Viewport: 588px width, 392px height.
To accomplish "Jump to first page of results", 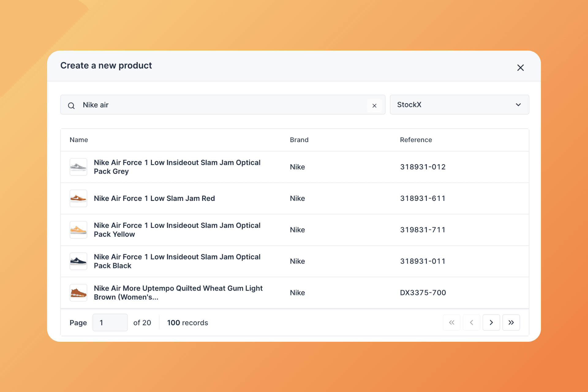I will tap(451, 322).
